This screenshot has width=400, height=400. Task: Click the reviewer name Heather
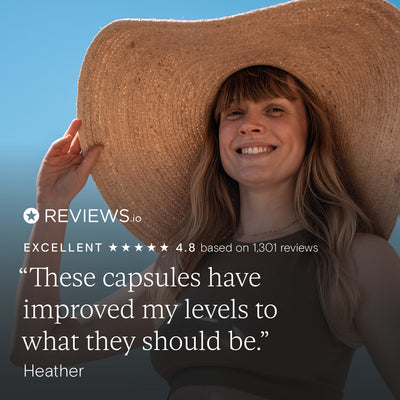[x=54, y=371]
